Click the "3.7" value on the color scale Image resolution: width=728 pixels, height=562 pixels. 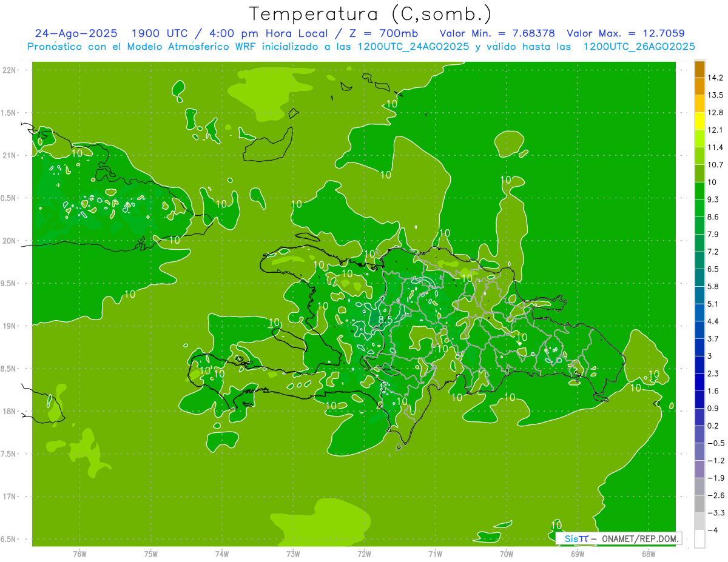714,339
